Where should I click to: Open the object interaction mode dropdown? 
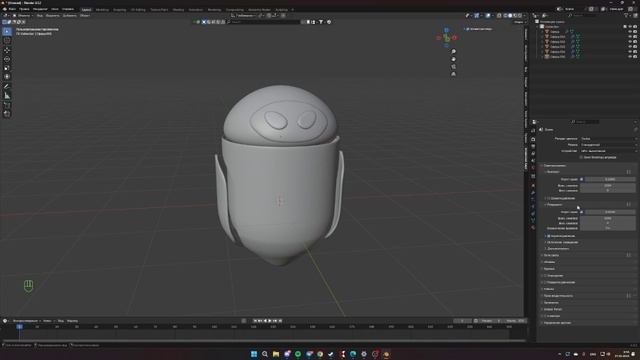23,16
